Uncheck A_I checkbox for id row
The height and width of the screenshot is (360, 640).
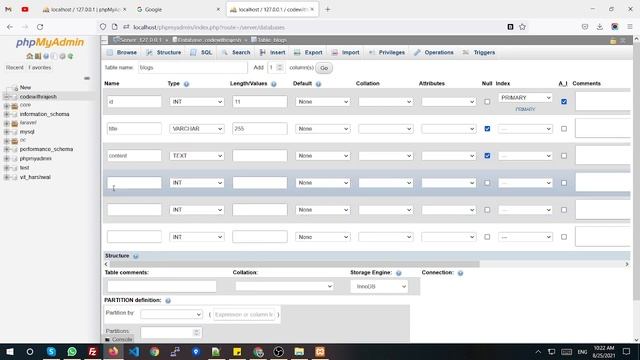point(564,102)
